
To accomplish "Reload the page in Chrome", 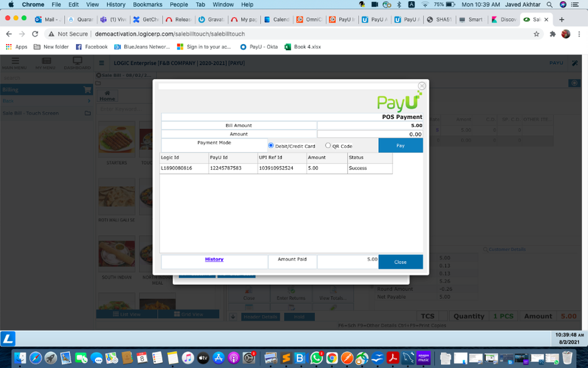I will pyautogui.click(x=35, y=34).
